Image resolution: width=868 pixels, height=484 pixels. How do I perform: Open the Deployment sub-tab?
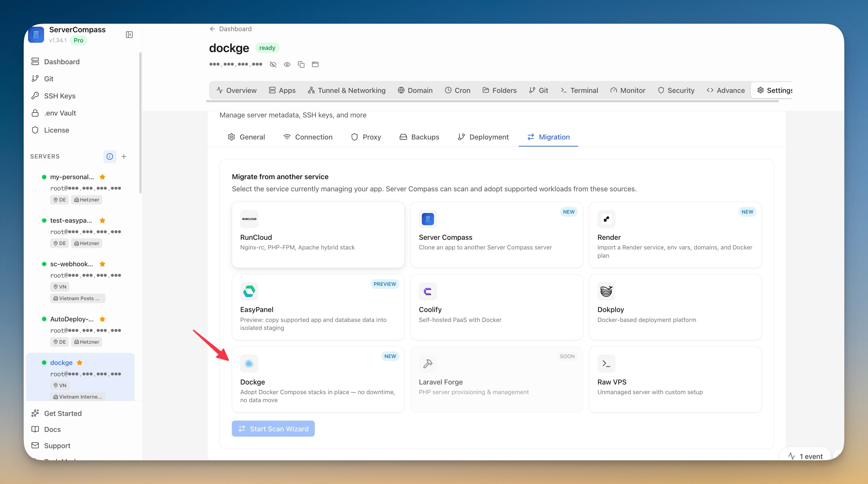click(x=484, y=137)
